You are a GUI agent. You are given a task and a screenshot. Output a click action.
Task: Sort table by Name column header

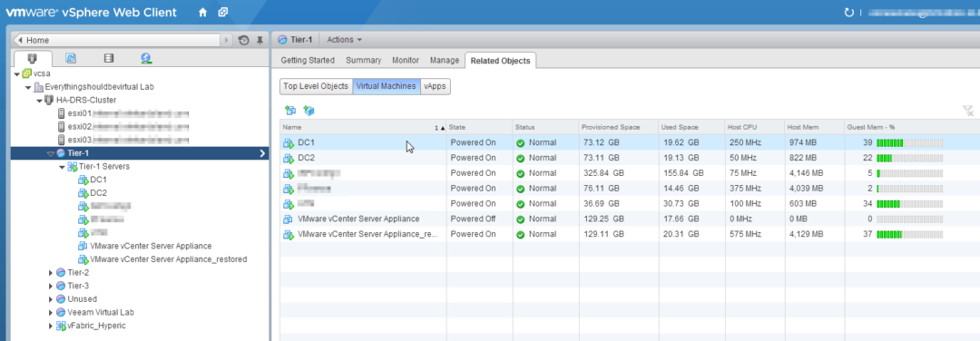click(363, 127)
